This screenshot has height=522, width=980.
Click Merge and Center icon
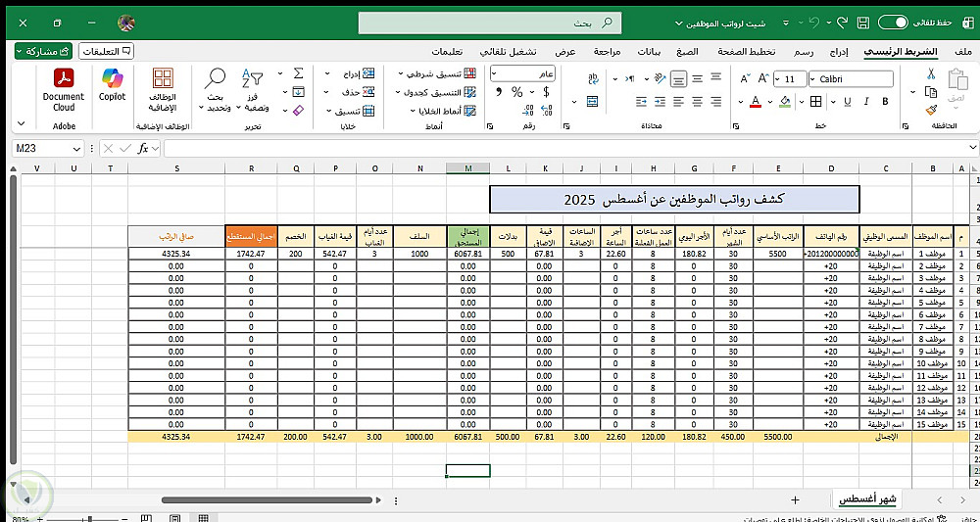[x=593, y=101]
